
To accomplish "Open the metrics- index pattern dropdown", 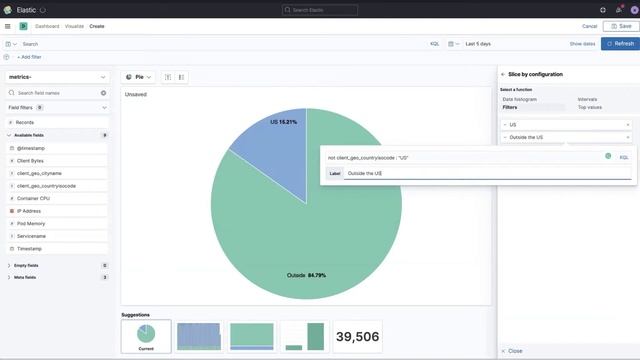I will point(57,77).
